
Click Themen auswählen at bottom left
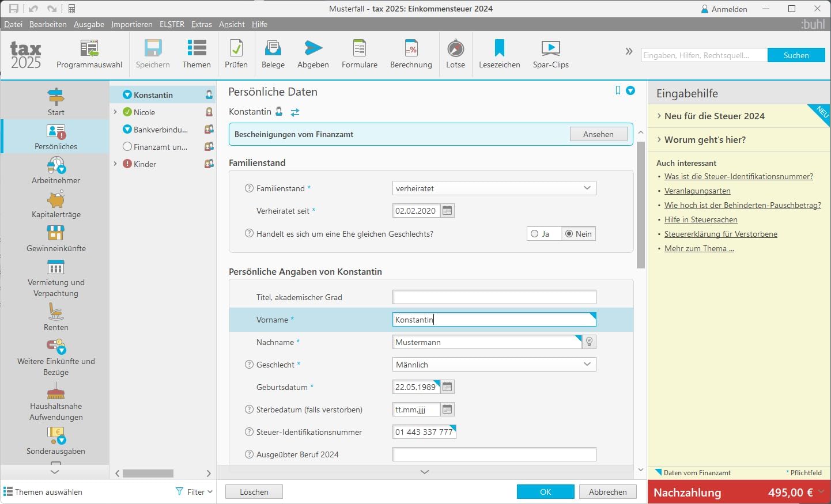[43, 492]
